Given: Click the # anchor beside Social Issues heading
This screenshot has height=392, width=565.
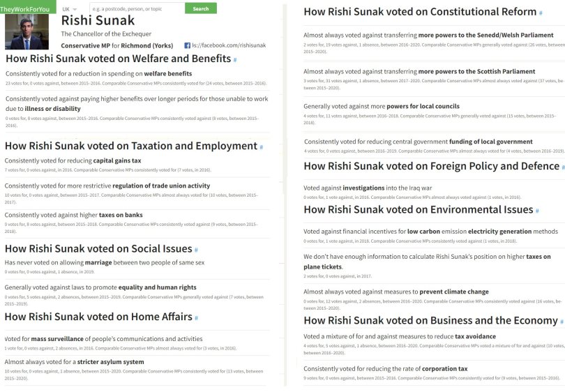Looking at the screenshot, I should point(197,250).
